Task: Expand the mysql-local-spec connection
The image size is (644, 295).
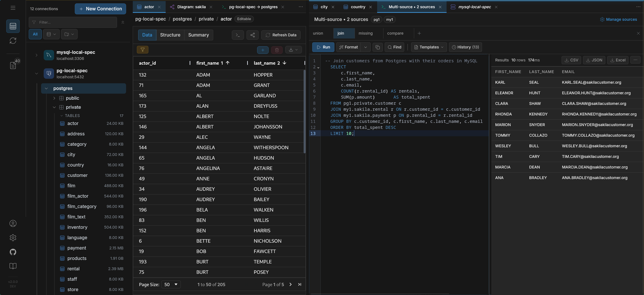Action: click(x=37, y=55)
